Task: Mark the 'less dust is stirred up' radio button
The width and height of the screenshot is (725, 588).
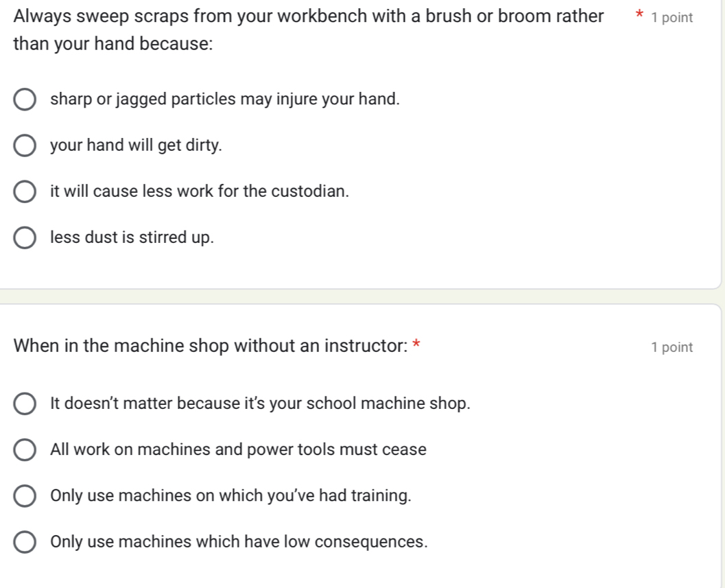Action: pos(25,237)
